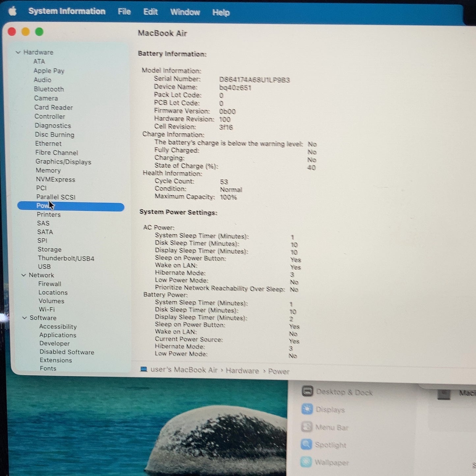476x476 pixels.
Task: Select Controller in the sidebar
Action: coord(50,116)
